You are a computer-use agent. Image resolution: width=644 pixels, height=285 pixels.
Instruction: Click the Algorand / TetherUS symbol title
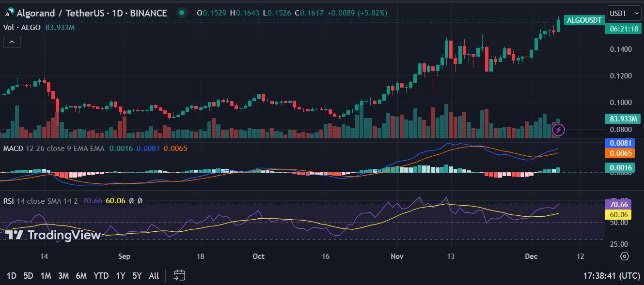(x=92, y=13)
